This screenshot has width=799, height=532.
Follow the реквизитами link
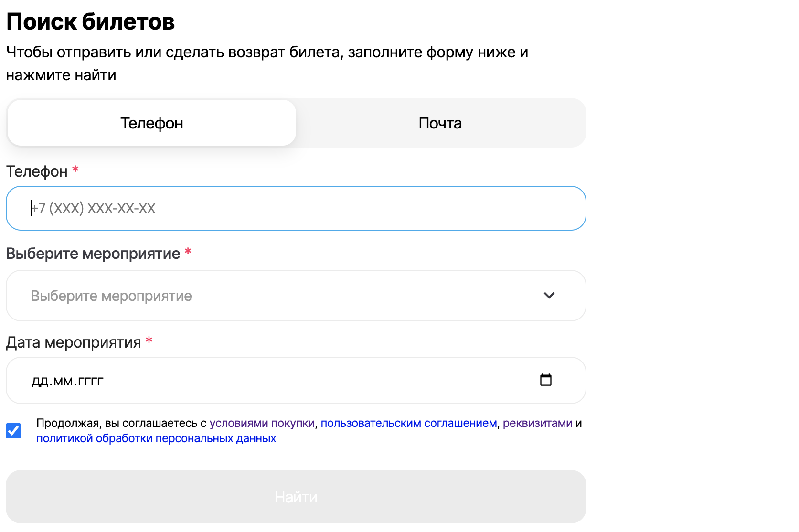pos(537,423)
